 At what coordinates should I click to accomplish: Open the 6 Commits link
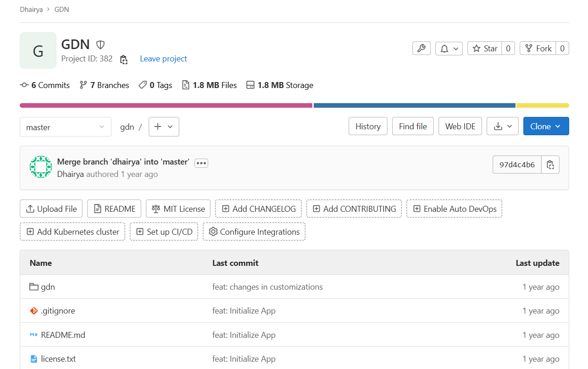(45, 85)
